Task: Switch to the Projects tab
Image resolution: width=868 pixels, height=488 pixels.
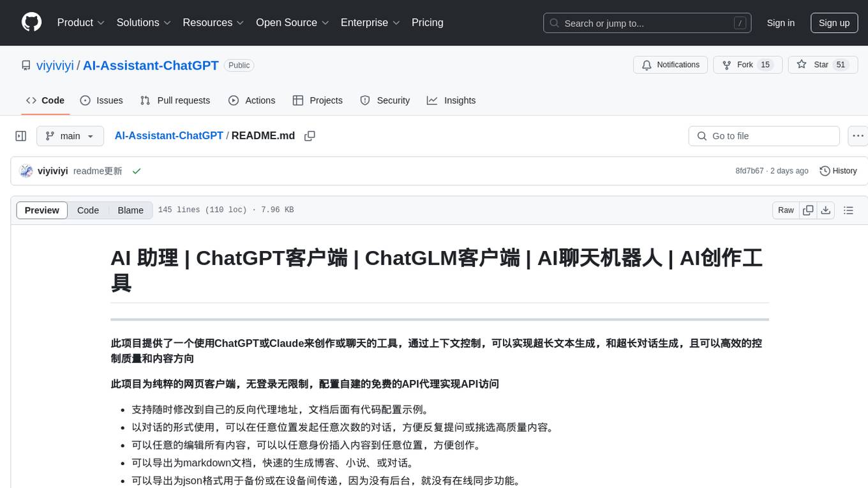Action: [318, 100]
